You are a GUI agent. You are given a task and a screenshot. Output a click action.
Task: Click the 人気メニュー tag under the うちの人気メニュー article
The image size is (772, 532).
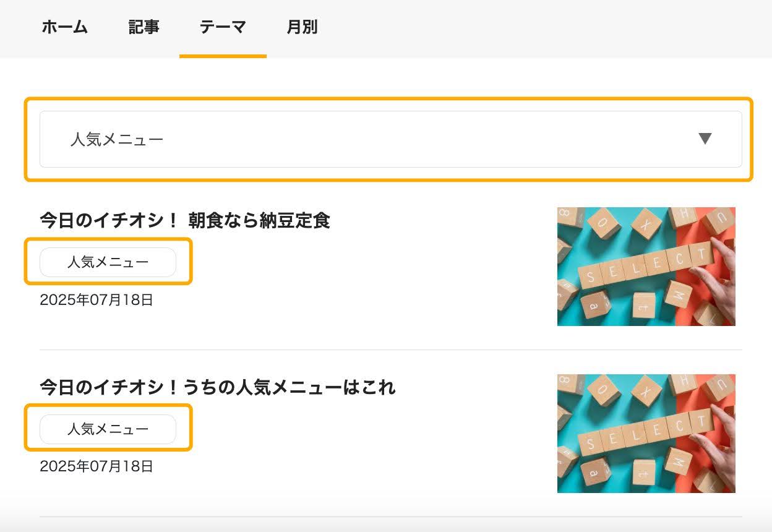click(108, 429)
